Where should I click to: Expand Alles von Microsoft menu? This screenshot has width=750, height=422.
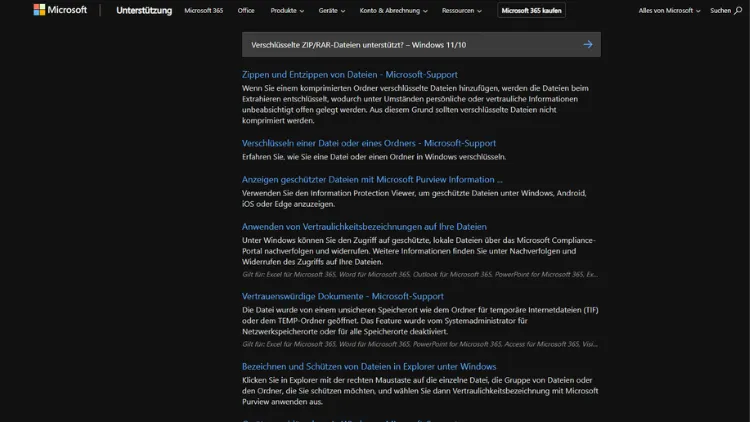pos(669,11)
